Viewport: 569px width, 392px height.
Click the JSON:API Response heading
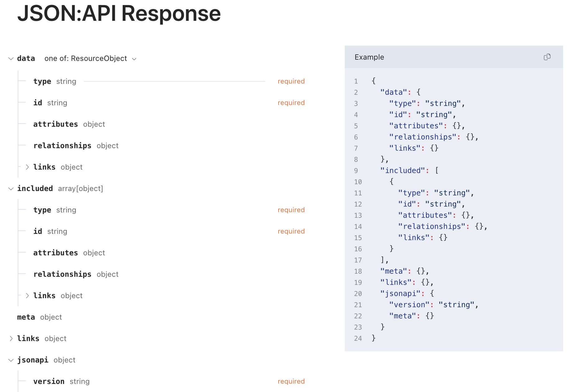[x=119, y=13]
